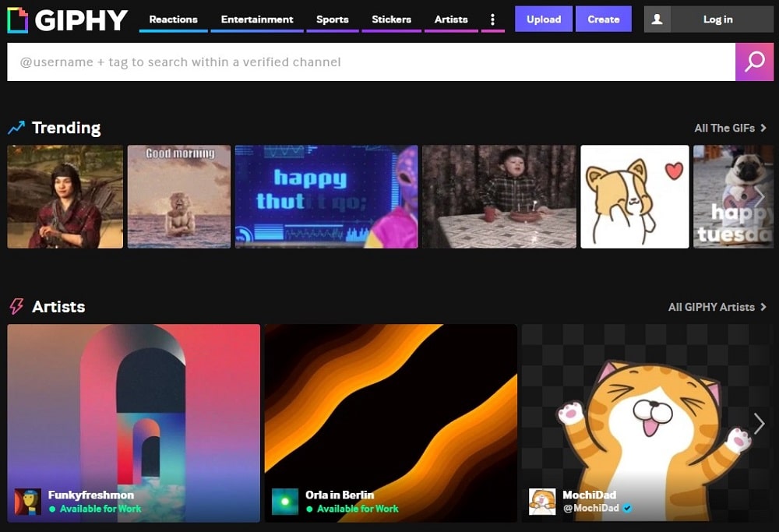779x532 pixels.
Task: Click the Create button
Action: 604,19
